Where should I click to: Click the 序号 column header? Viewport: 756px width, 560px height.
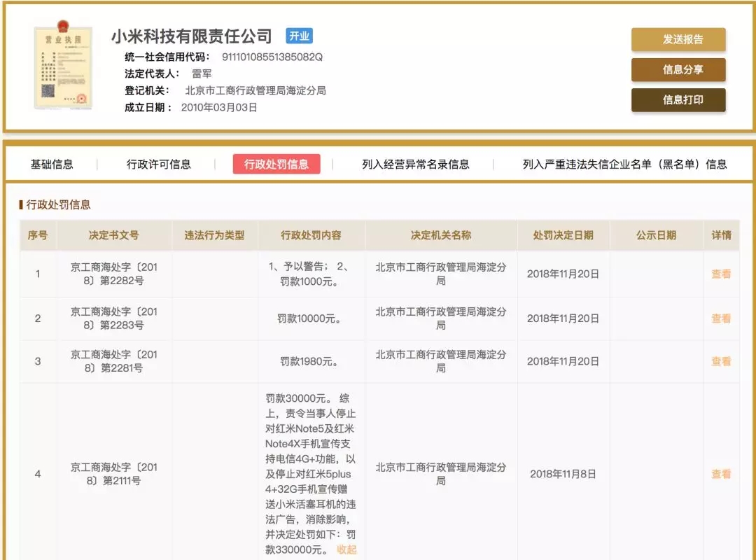tap(38, 235)
